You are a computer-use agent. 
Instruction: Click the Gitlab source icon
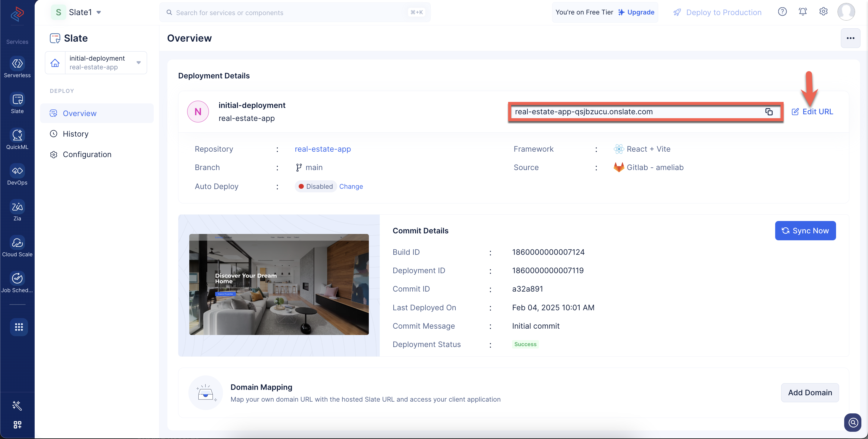[619, 168]
